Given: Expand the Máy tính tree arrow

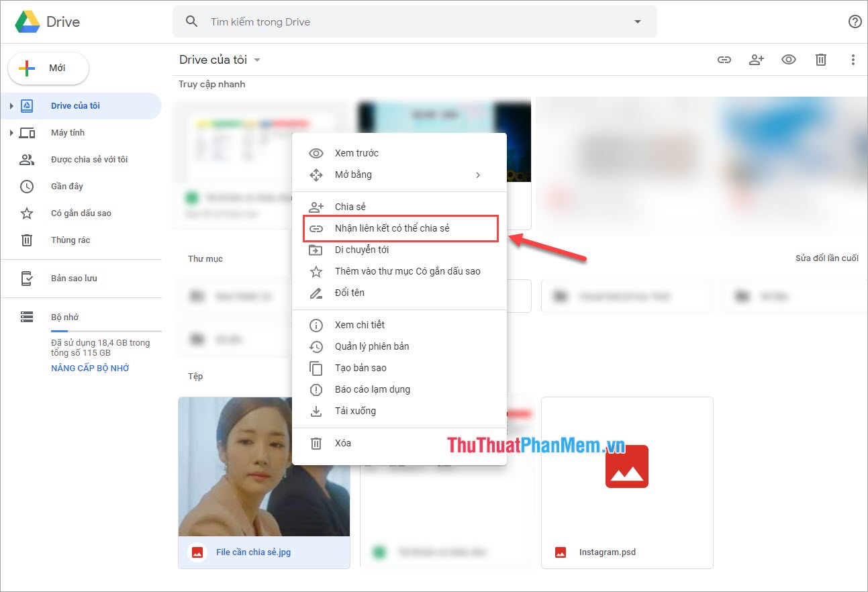Looking at the screenshot, I should click(x=11, y=133).
